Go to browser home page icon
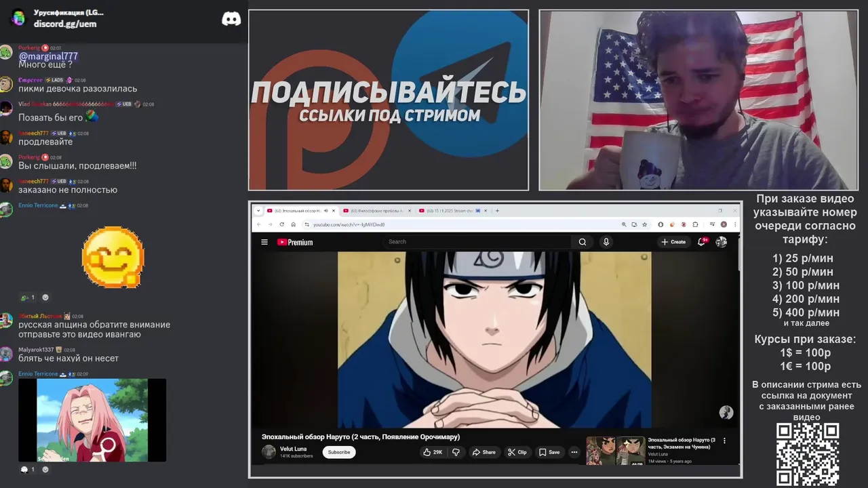 (x=294, y=224)
